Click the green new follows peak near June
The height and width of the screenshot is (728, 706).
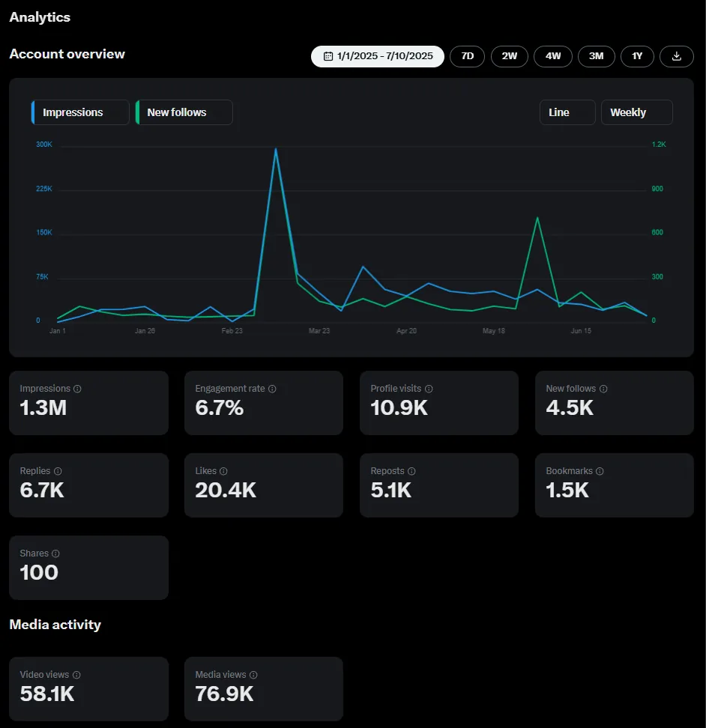pos(537,218)
